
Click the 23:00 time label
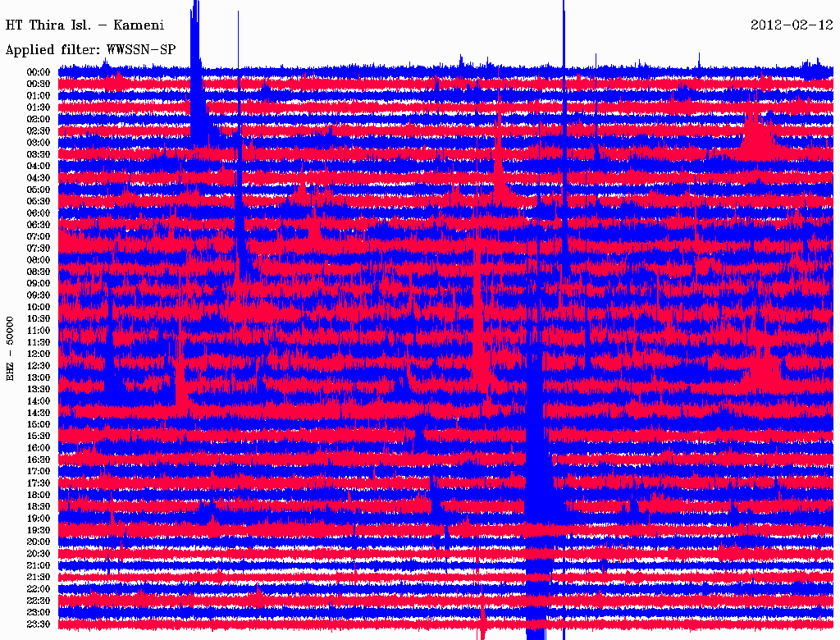point(39,613)
